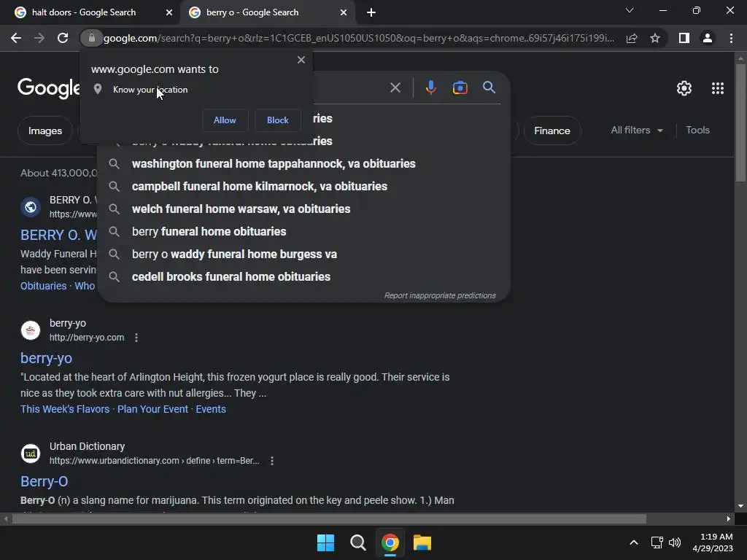Image resolution: width=747 pixels, height=560 pixels.
Task: Choose cedell brooks funeral home suggestion
Action: (x=303, y=276)
